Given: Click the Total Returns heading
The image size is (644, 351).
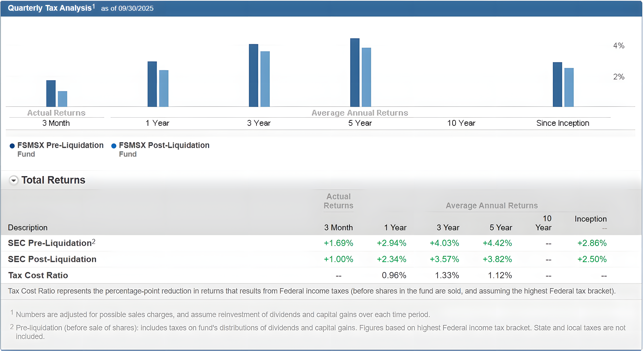Looking at the screenshot, I should tap(53, 180).
